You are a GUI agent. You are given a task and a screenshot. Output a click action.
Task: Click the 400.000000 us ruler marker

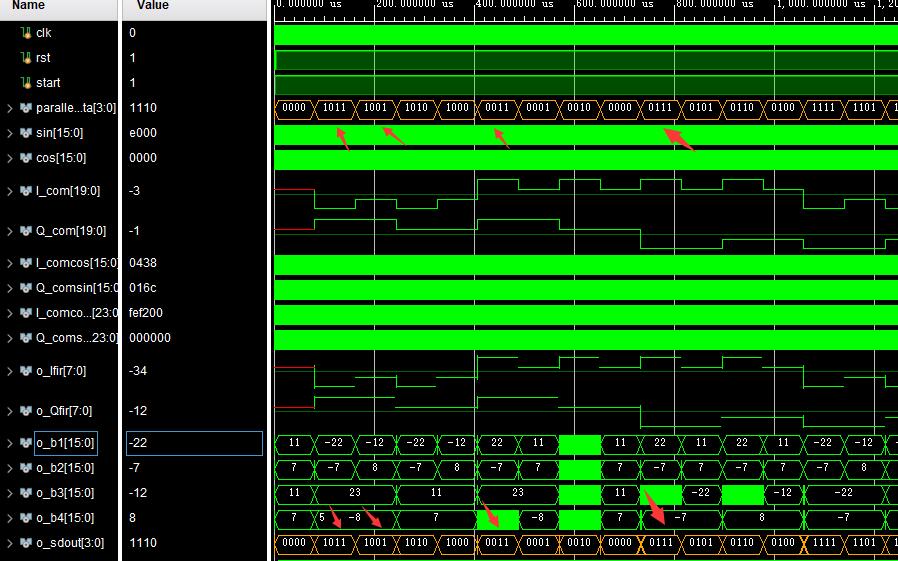(515, 4)
